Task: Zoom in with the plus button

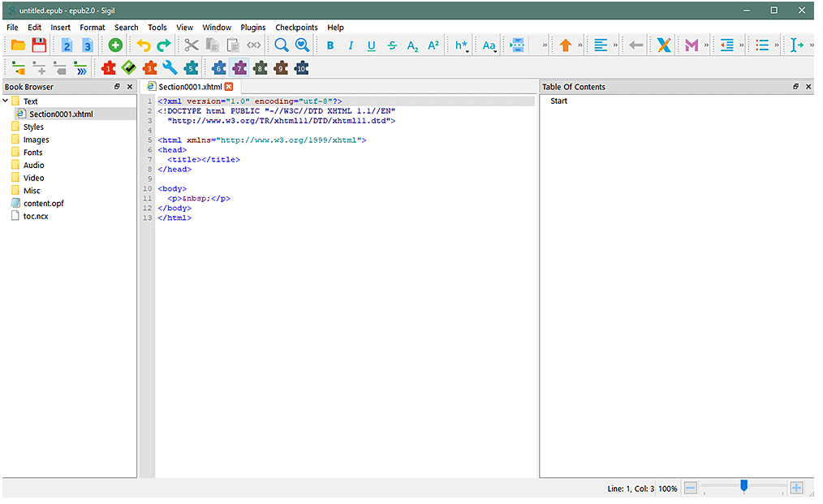Action: 797,489
